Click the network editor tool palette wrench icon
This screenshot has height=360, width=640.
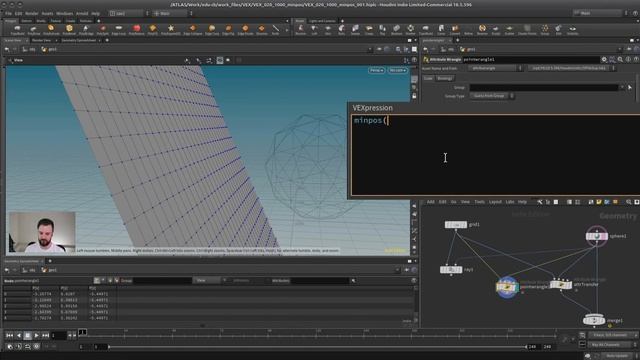(x=540, y=202)
